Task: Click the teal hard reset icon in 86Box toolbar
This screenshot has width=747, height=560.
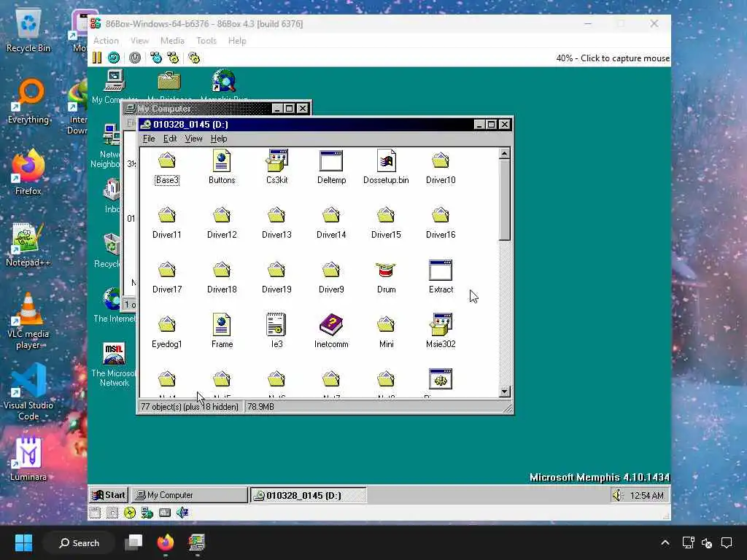Action: (x=114, y=58)
